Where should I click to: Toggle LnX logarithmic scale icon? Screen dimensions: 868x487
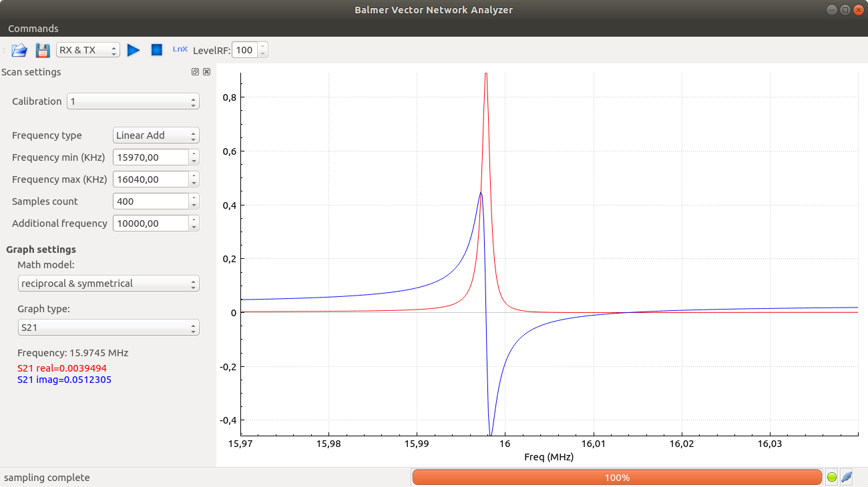[180, 49]
